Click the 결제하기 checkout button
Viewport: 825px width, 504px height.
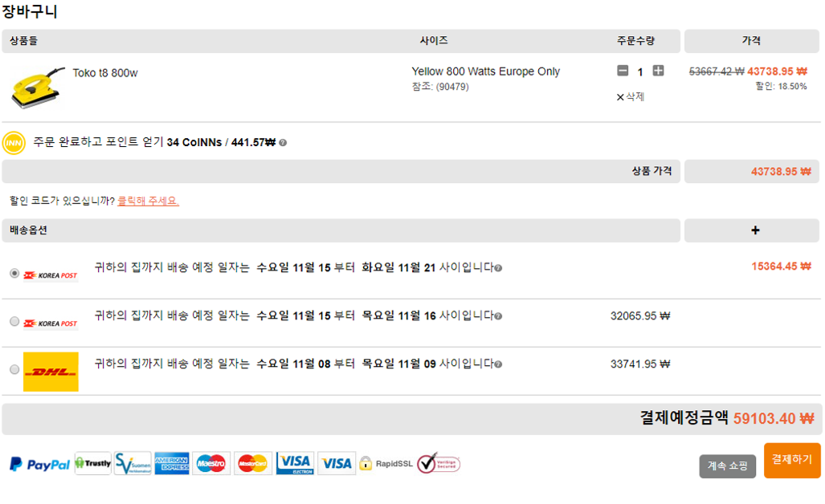[x=792, y=461]
